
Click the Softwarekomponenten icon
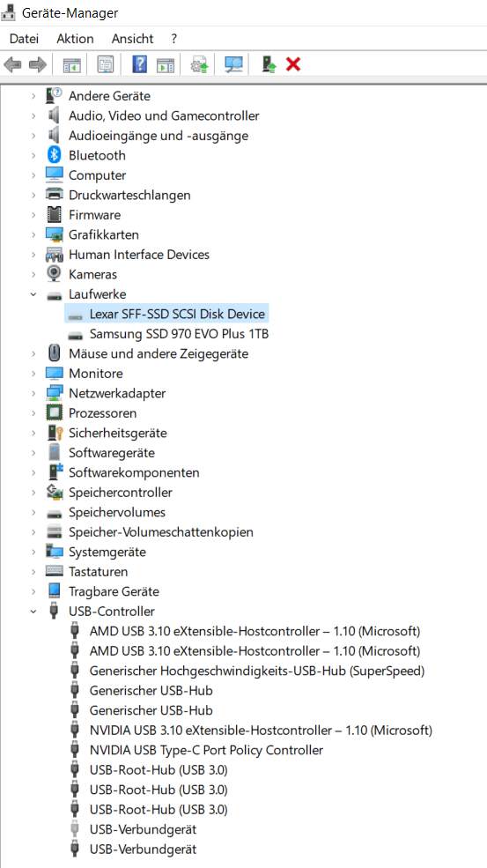point(55,472)
